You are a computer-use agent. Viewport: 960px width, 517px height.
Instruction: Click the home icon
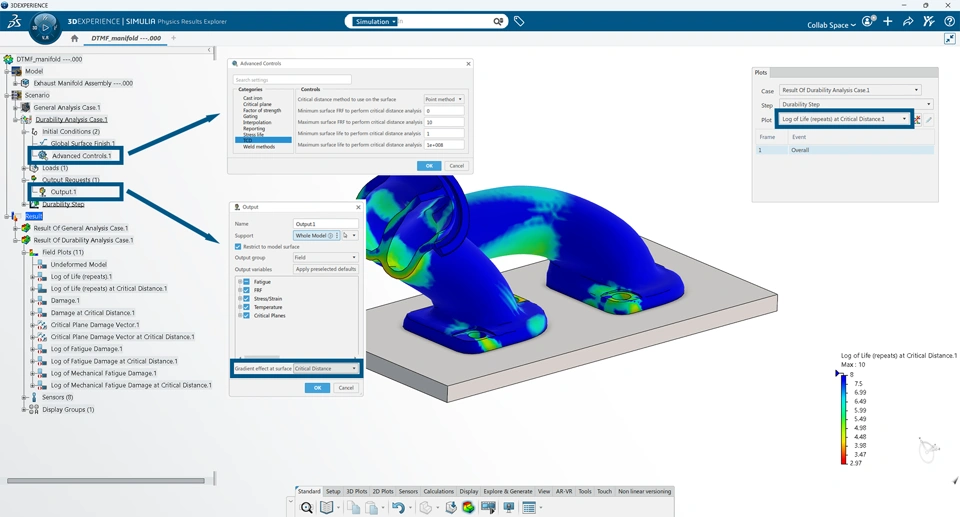75,38
